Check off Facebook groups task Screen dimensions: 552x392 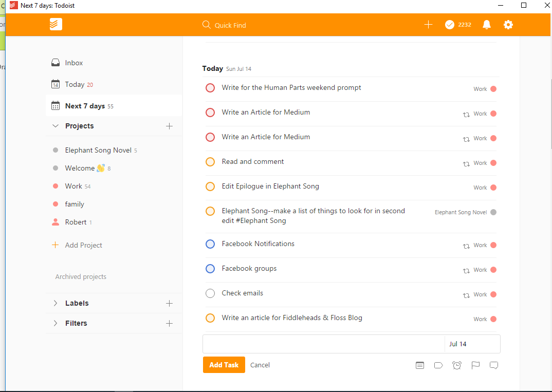tap(210, 269)
